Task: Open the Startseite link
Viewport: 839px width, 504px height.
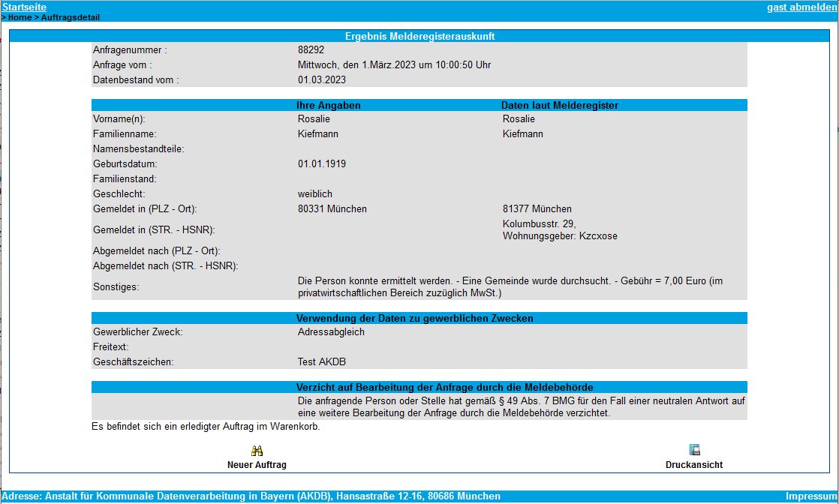Action: 24,7
